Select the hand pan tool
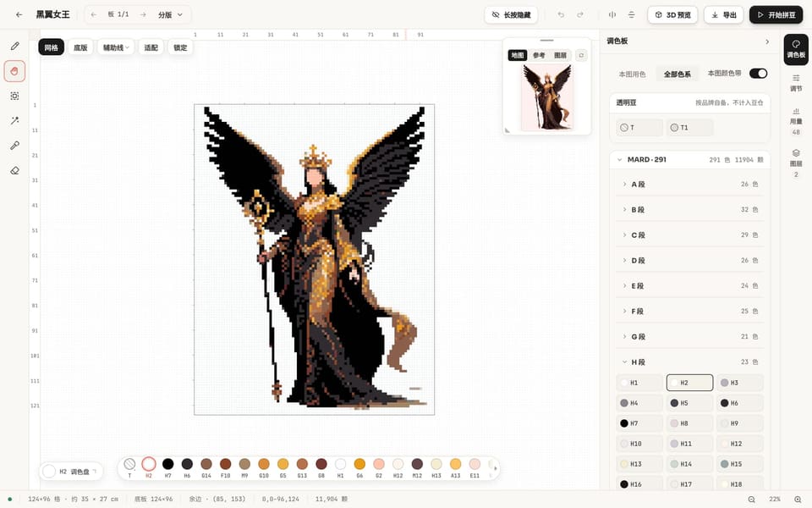This screenshot has height=508, width=812. 14,71
